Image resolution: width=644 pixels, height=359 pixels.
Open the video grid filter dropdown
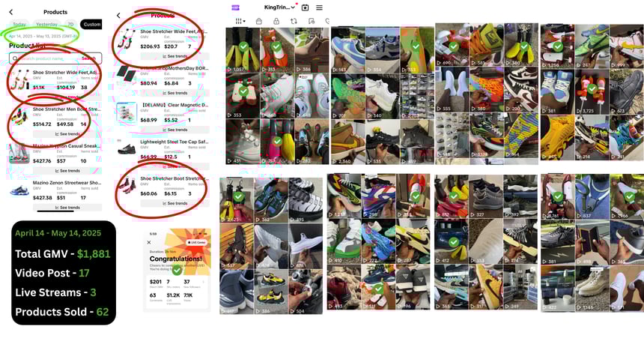tap(240, 21)
